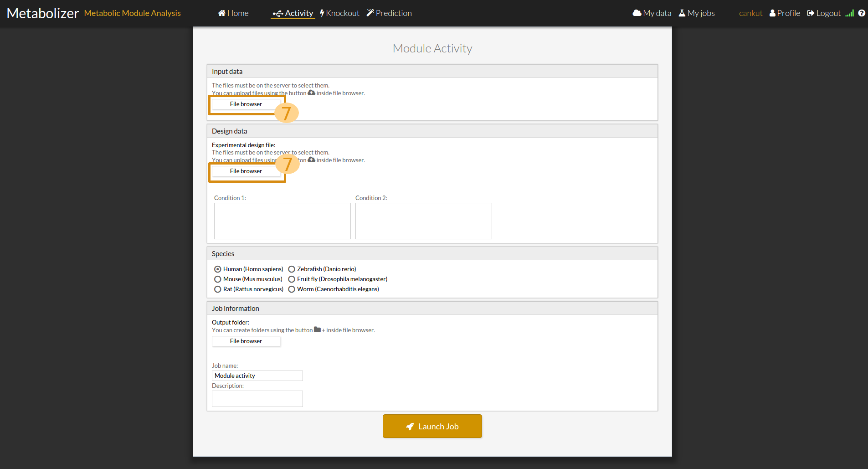868x469 pixels.
Task: Click the Job name text field
Action: [x=257, y=376]
